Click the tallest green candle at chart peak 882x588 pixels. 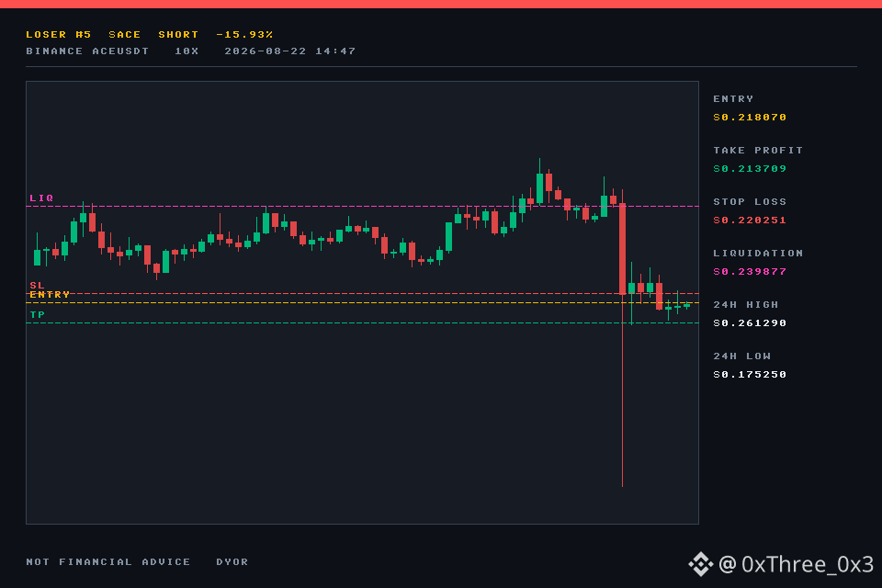tap(539, 188)
